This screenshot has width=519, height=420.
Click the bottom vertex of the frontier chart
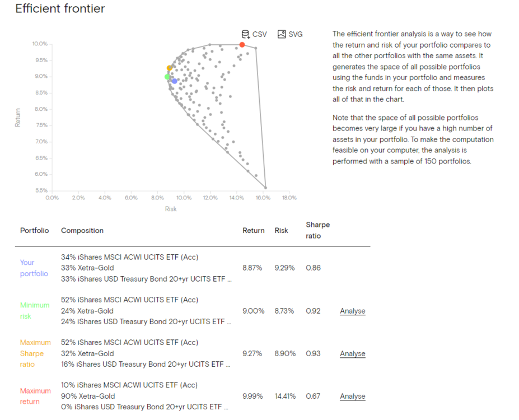pyautogui.click(x=266, y=188)
